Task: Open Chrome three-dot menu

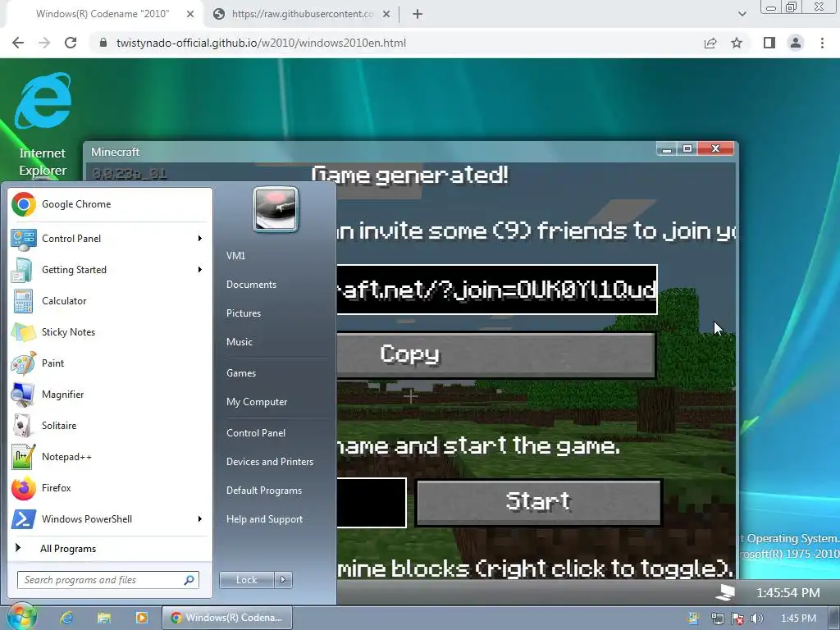Action: [x=822, y=43]
